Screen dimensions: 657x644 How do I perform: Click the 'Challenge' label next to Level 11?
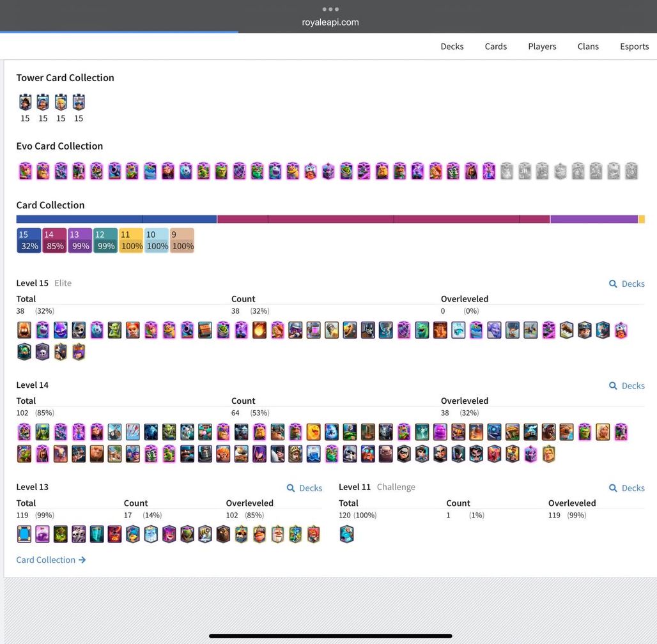click(x=396, y=487)
